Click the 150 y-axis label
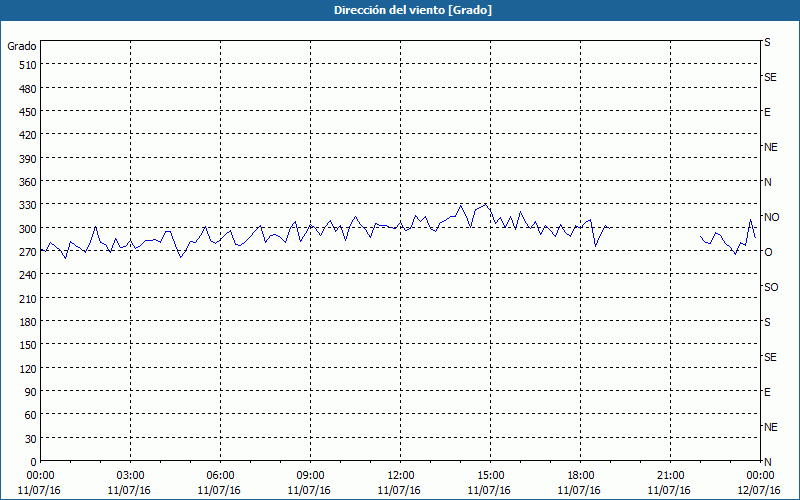The height and width of the screenshot is (500, 800). tap(29, 345)
